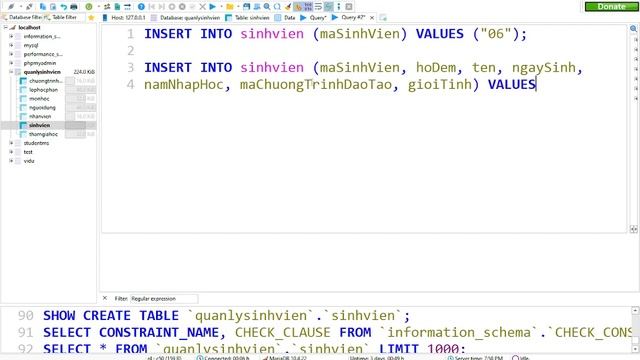Click the session manager connect icon
The width and height of the screenshot is (640, 360).
click(x=11, y=7)
